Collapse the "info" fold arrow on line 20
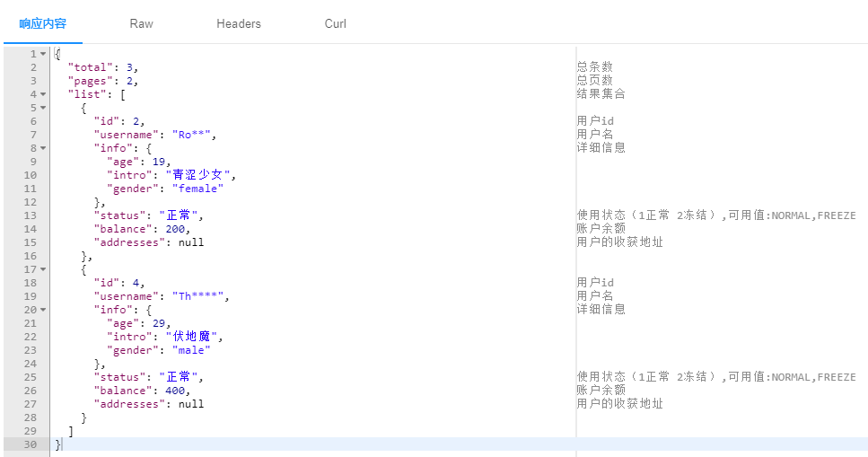868x457 pixels. (x=43, y=311)
